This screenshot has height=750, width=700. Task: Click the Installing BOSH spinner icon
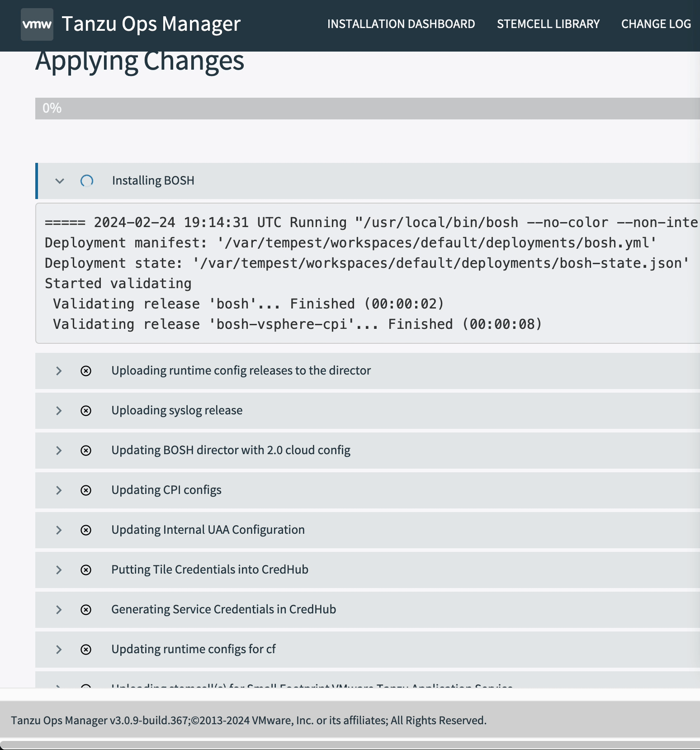[x=87, y=181]
